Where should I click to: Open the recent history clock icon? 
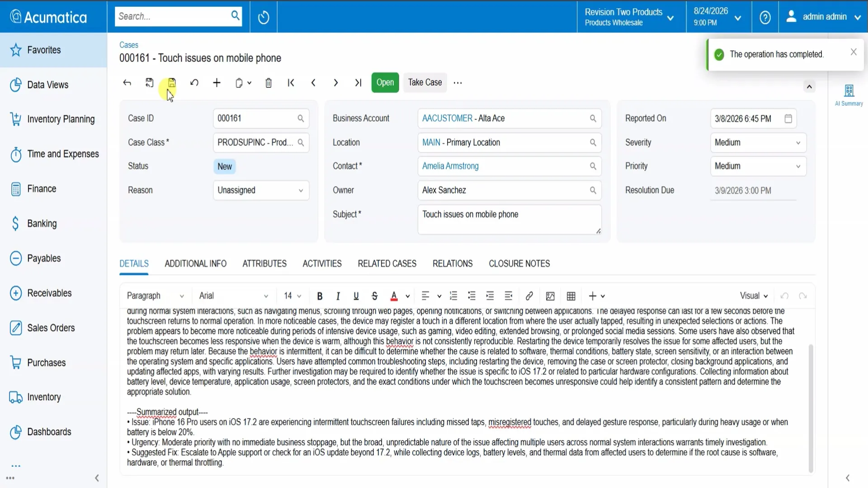pos(264,17)
